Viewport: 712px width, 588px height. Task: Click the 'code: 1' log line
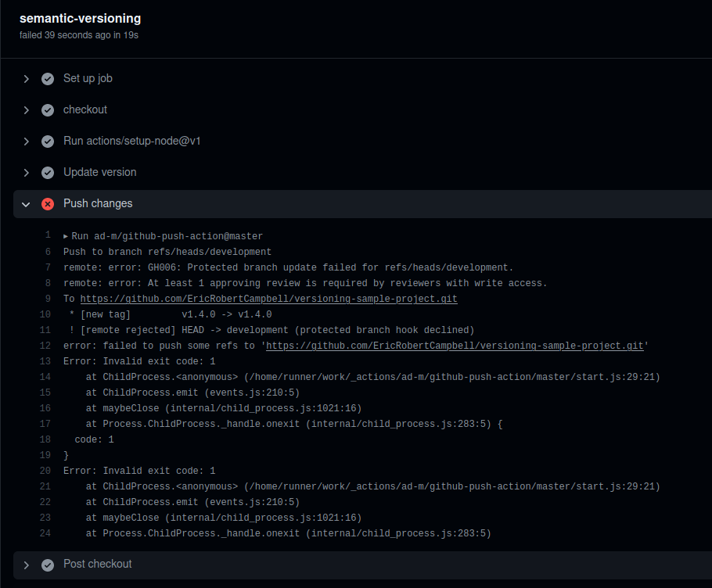pyautogui.click(x=94, y=439)
